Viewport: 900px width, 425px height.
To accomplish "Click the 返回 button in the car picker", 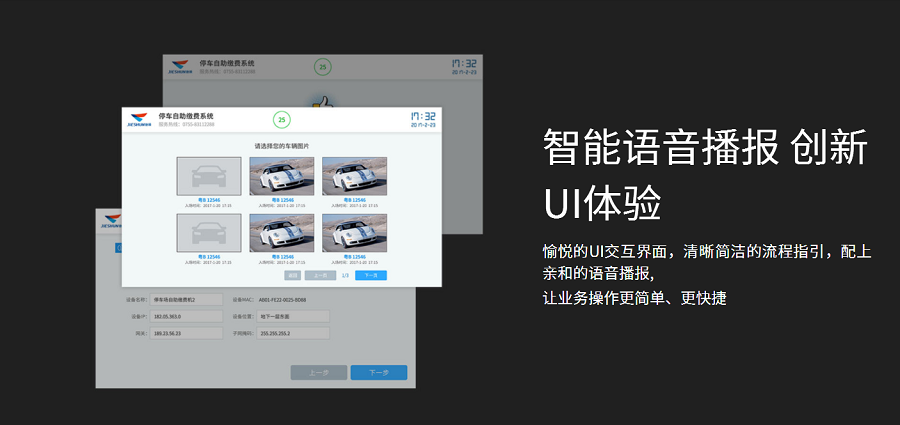I will 293,276.
